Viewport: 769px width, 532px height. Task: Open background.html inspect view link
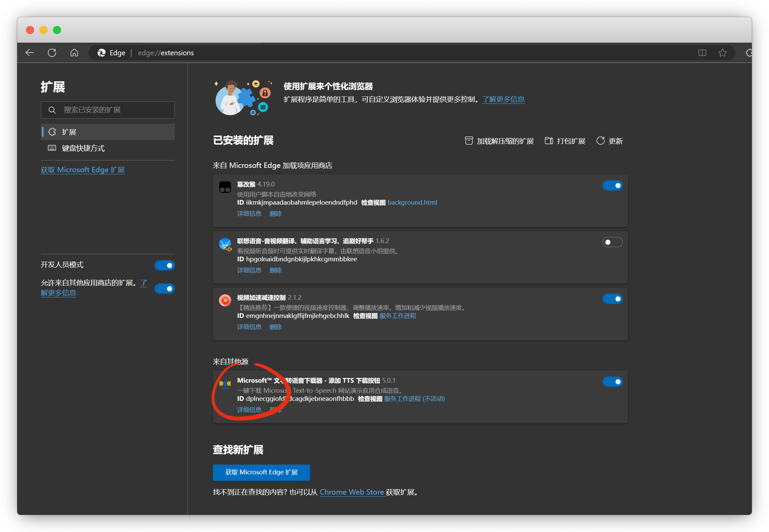[x=412, y=202]
